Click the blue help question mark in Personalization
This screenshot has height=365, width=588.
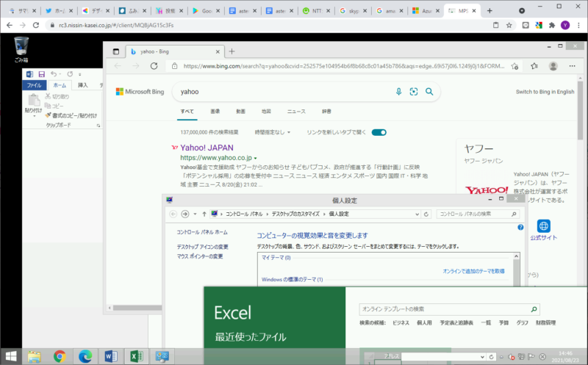point(520,227)
